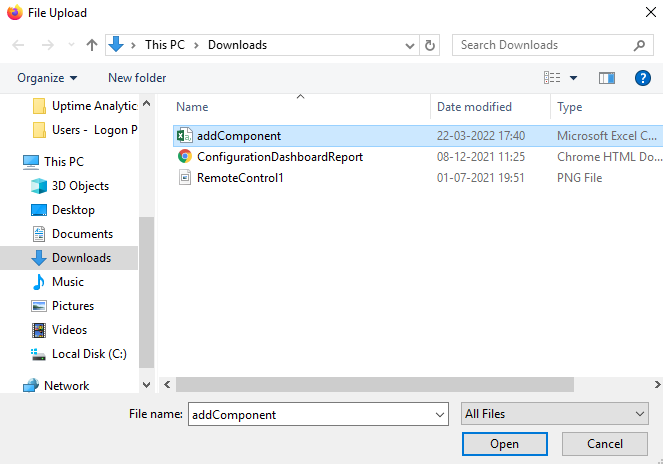The image size is (663, 464).
Task: Sort files by Name column
Action: click(x=192, y=107)
